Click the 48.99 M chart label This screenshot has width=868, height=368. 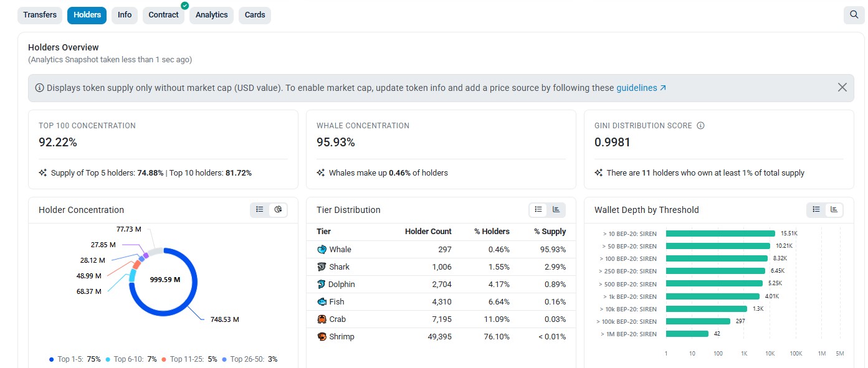[88, 276]
